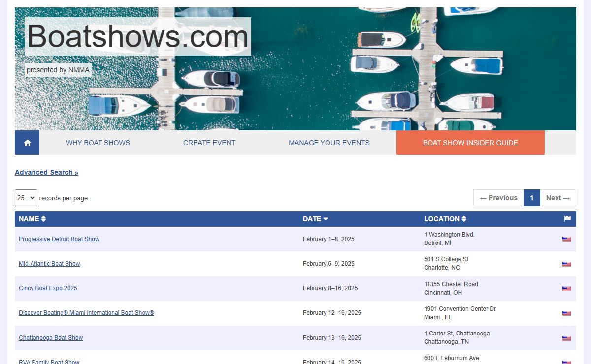Open the BOAT SHOW INSIDER GUIDE
591x364 pixels.
[470, 143]
